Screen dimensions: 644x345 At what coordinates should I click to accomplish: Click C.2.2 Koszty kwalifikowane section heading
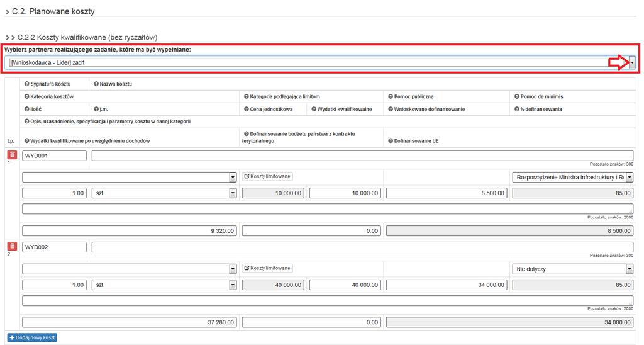pyautogui.click(x=87, y=37)
